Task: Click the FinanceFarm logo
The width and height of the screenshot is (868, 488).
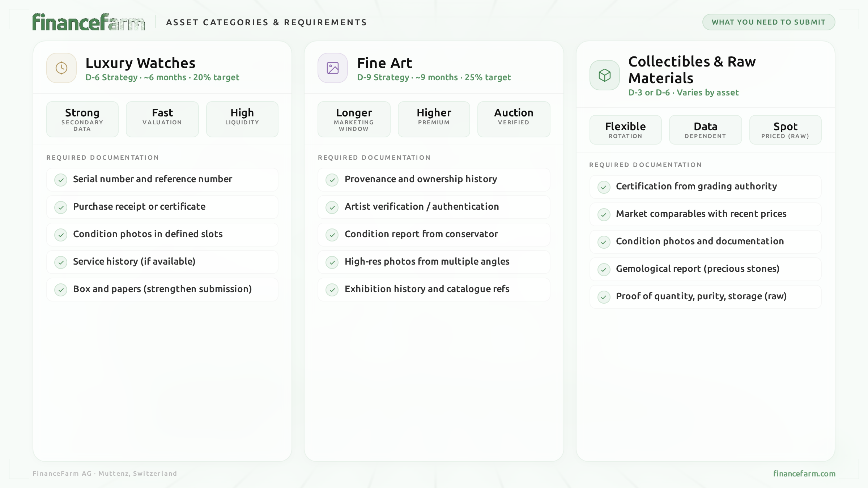Action: click(89, 22)
